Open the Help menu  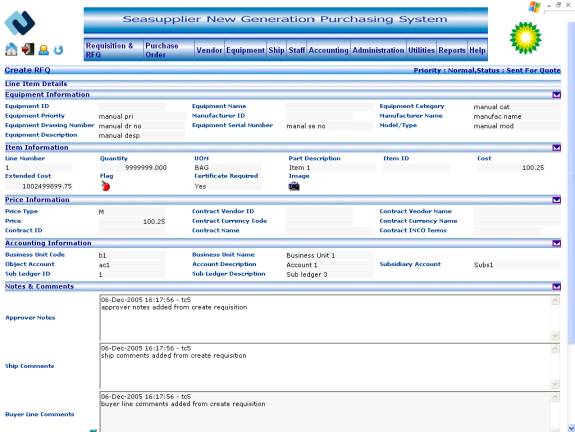[x=477, y=50]
